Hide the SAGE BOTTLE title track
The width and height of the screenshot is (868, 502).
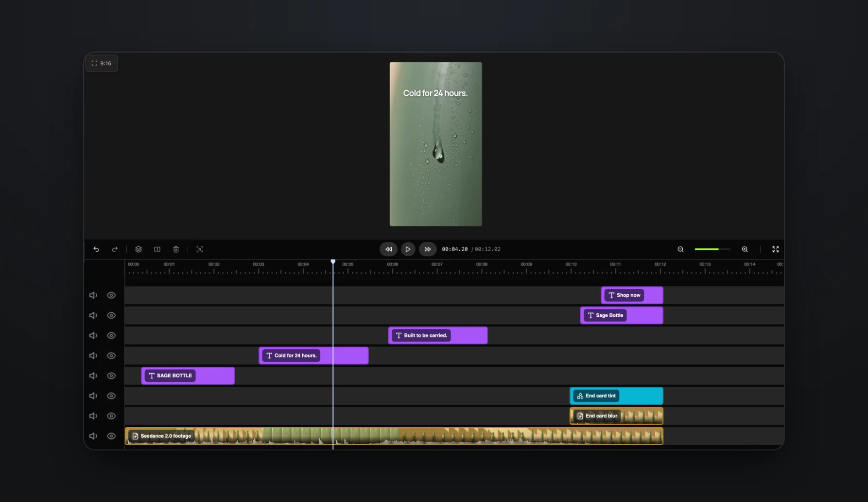tap(111, 376)
